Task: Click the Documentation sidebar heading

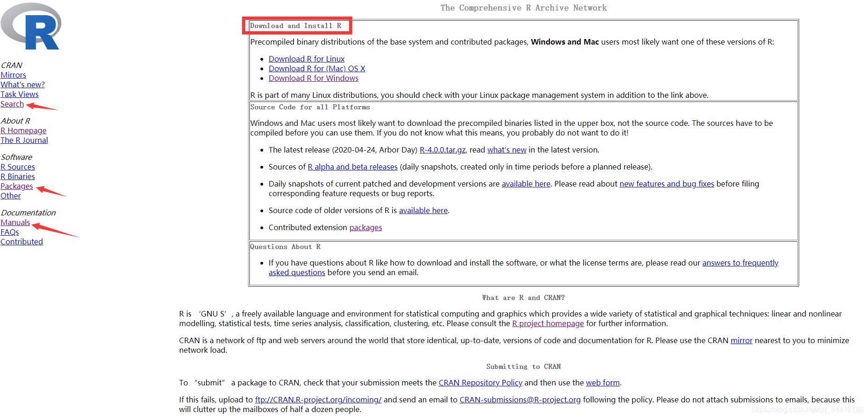Action: [x=28, y=213]
